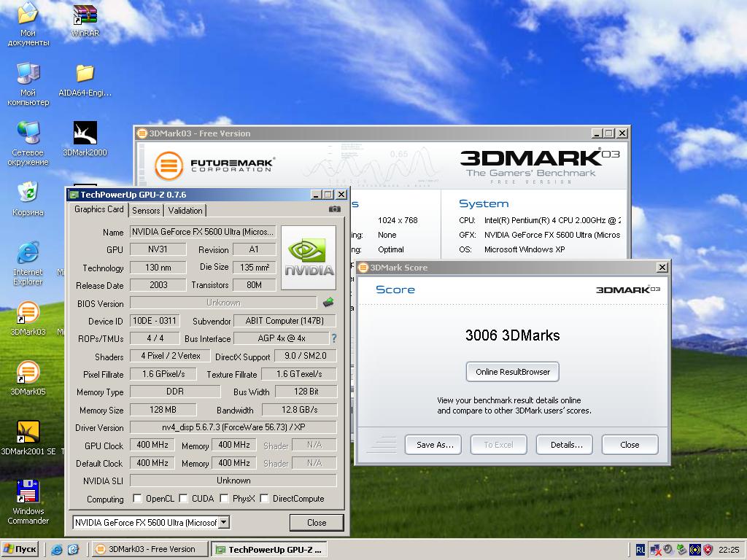Click the Device ID field 10DE - 0311
Image resolution: width=747 pixels, height=560 pixels.
click(x=155, y=321)
